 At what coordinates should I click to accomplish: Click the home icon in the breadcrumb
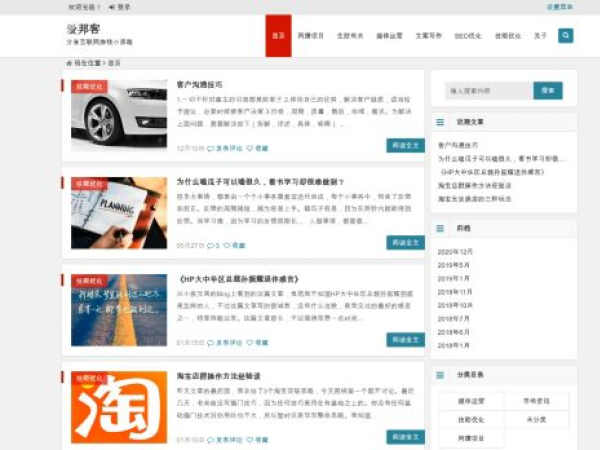[69, 63]
